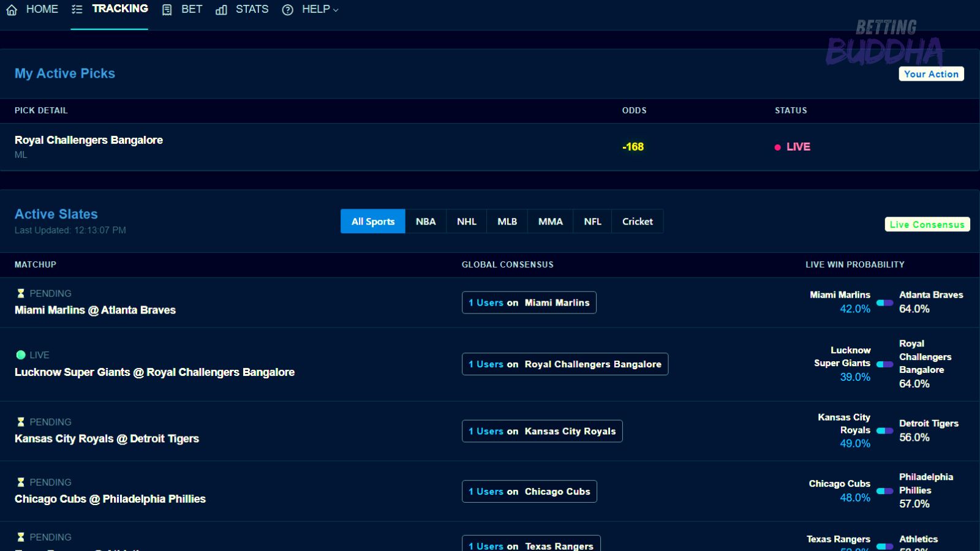
Task: Filter active slates by MMA
Action: pyautogui.click(x=551, y=222)
